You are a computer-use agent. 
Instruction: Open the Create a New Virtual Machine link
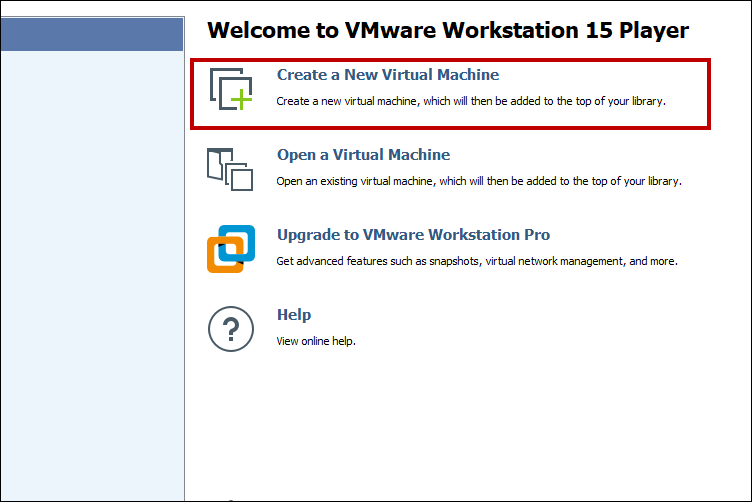click(388, 75)
